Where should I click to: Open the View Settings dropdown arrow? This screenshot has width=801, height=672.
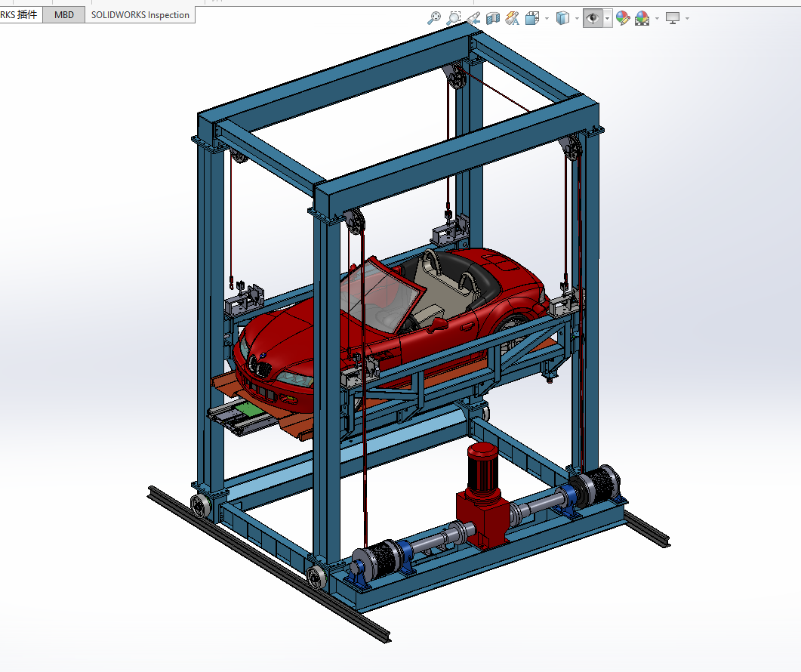687,19
